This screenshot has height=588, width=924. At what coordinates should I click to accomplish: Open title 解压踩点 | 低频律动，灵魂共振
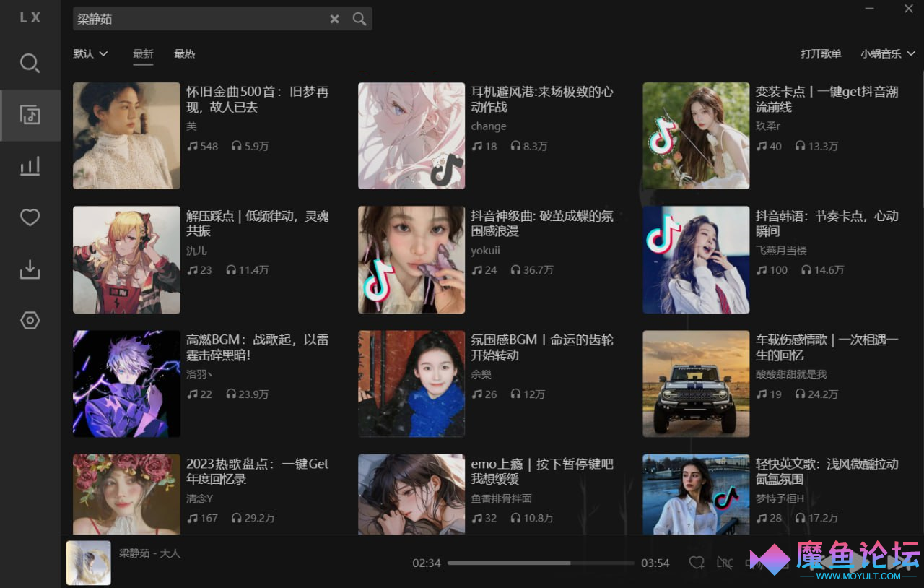(258, 224)
